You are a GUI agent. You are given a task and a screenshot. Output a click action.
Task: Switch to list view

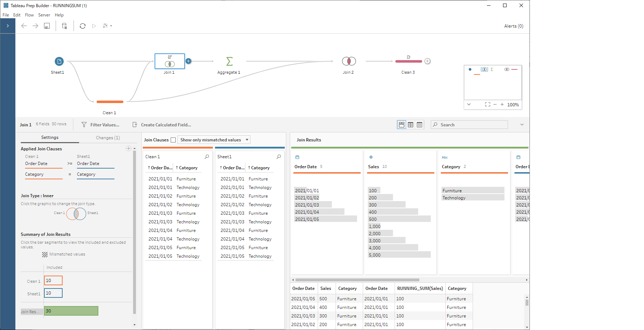point(419,125)
